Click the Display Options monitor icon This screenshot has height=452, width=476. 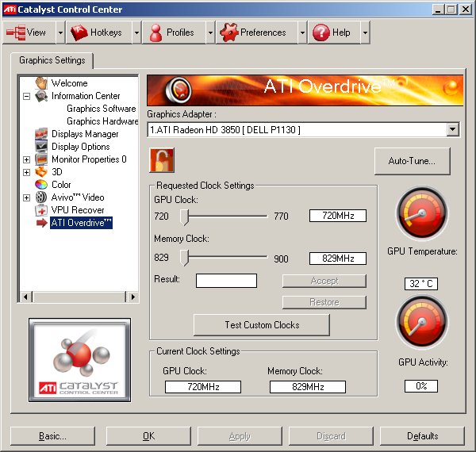tap(41, 147)
